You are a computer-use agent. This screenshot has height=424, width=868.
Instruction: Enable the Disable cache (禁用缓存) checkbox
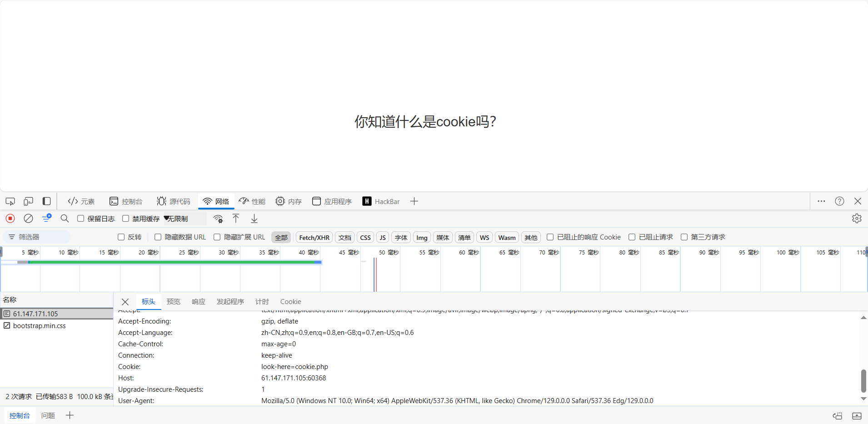125,219
